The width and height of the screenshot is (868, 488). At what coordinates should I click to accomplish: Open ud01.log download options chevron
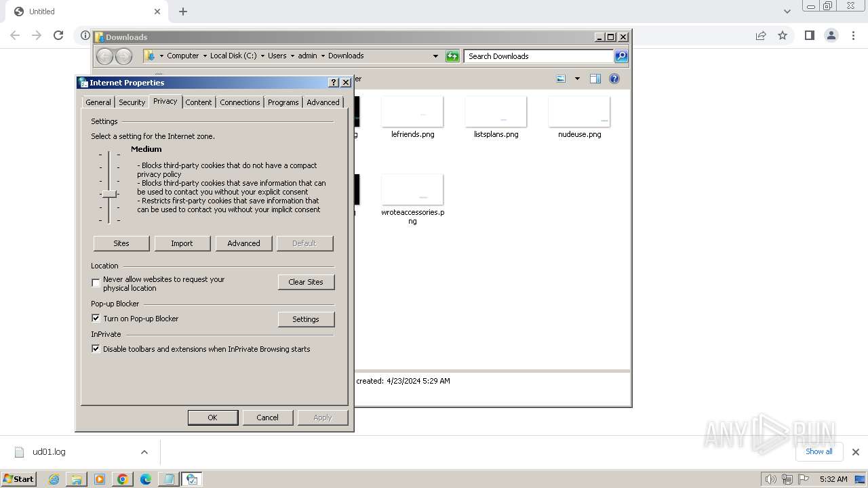coord(144,452)
